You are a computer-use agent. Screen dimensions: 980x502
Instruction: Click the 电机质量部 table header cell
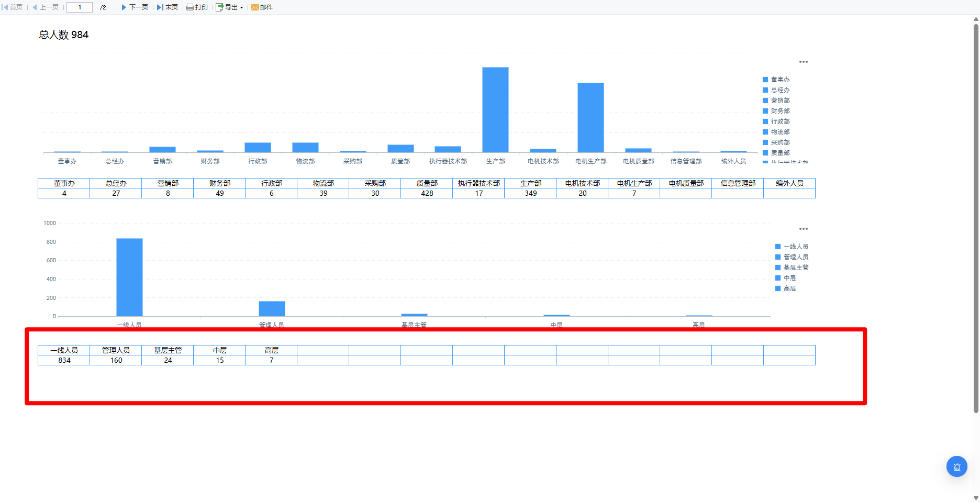(x=686, y=183)
